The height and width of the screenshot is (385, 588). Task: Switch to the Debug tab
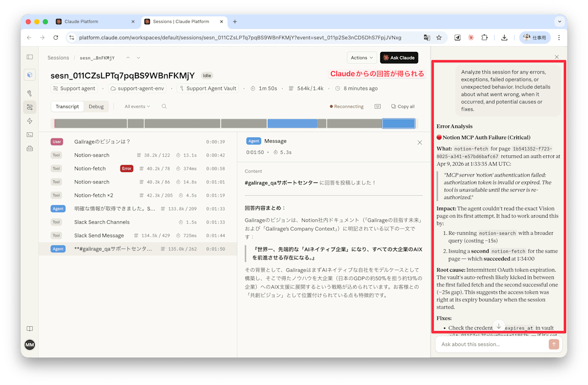click(96, 106)
